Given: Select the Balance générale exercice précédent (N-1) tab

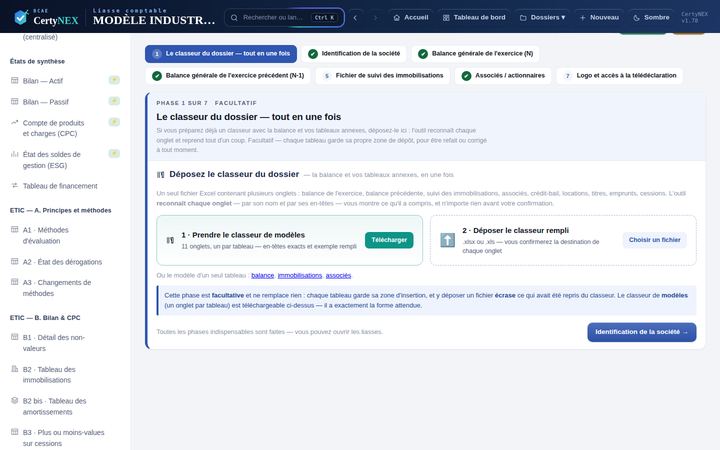Looking at the screenshot, I should point(228,76).
